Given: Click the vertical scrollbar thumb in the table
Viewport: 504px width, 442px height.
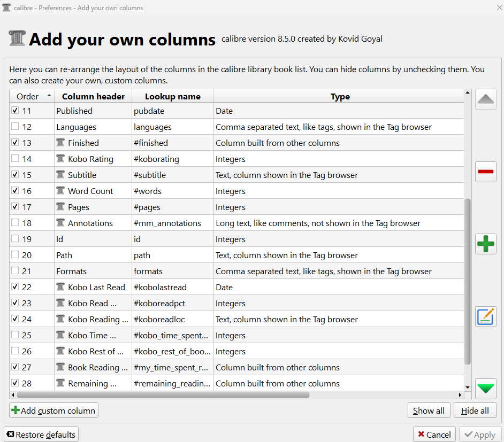Looking at the screenshot, I should tap(467, 281).
